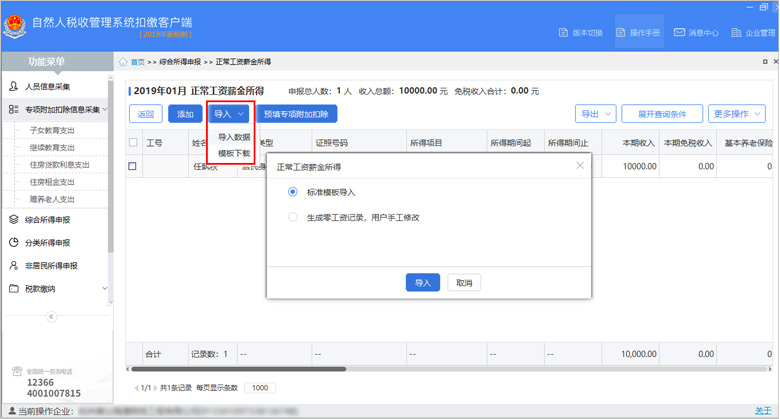780x419 pixels.
Task: Click 取消 button in dialog
Action: point(464,283)
